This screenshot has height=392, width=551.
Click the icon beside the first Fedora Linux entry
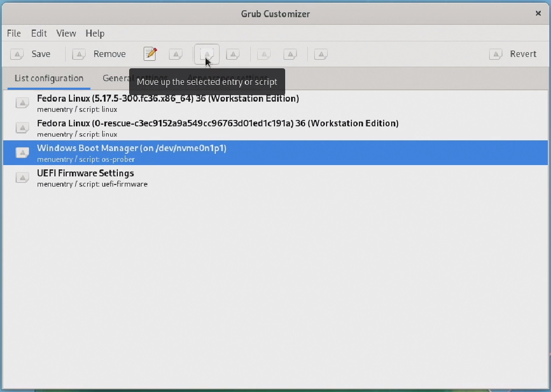click(22, 102)
